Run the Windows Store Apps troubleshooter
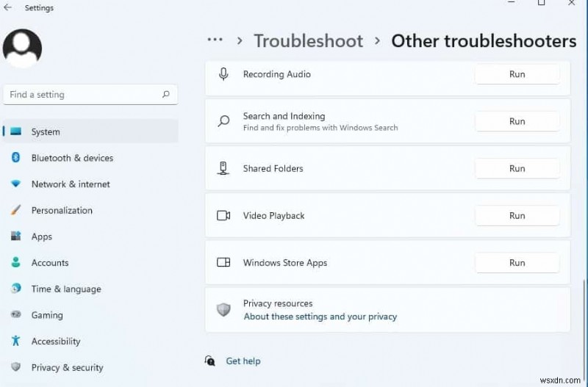The width and height of the screenshot is (588, 387). [x=517, y=263]
